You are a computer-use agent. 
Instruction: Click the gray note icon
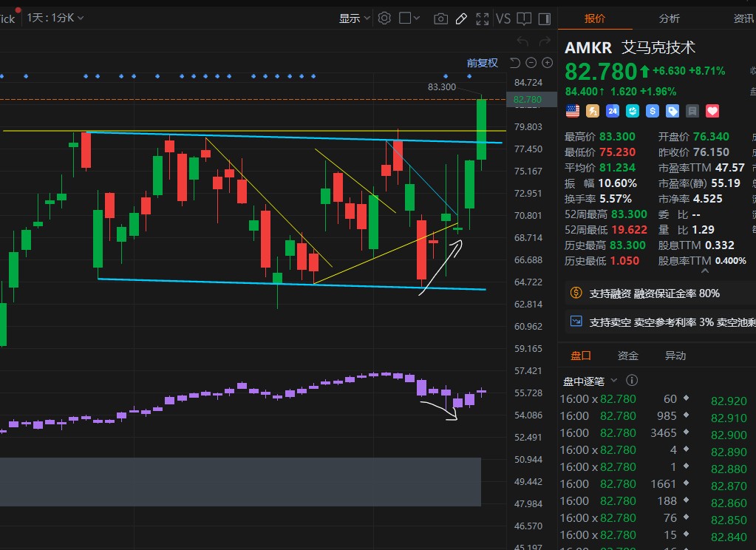pos(692,111)
